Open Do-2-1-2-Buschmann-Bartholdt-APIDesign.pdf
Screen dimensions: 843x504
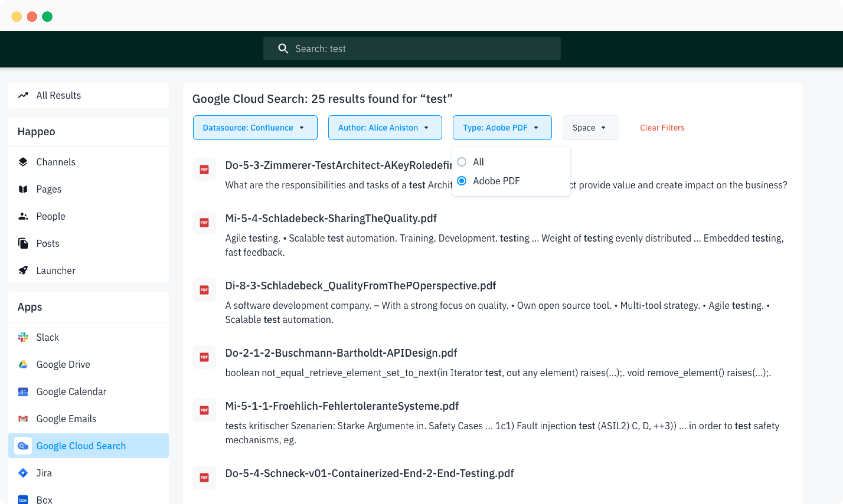(341, 353)
